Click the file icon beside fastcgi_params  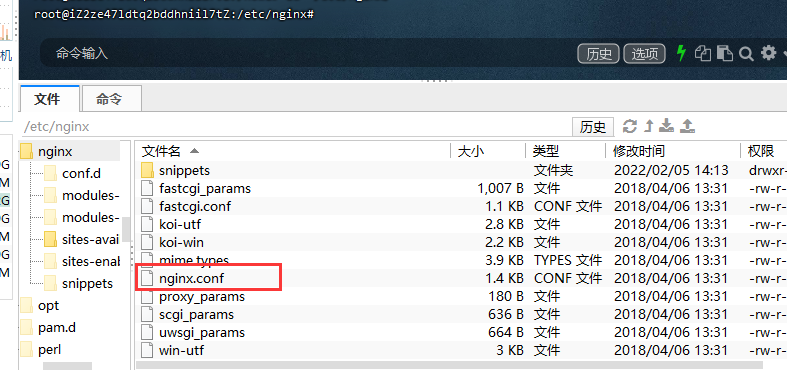(147, 188)
